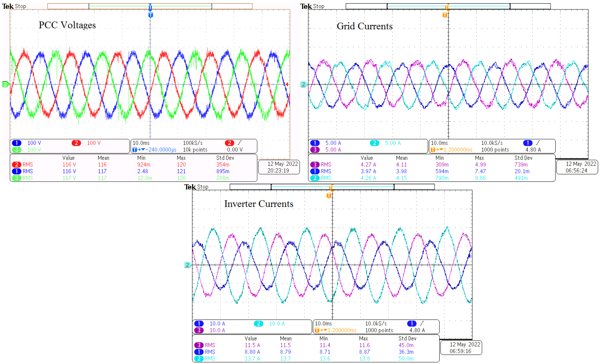This screenshot has width=600, height=364.
Task: Click the orange trigger T marker in Grid Currents
Action: (x=445, y=15)
